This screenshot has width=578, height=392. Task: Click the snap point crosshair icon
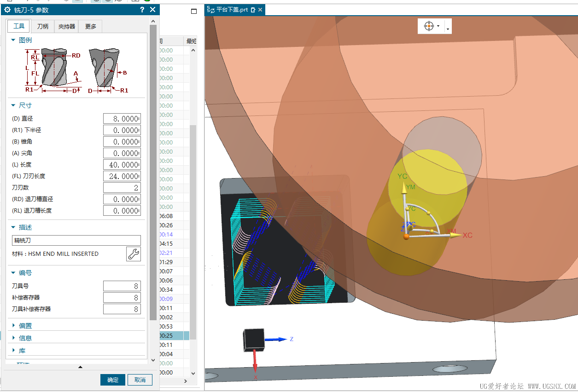(428, 26)
